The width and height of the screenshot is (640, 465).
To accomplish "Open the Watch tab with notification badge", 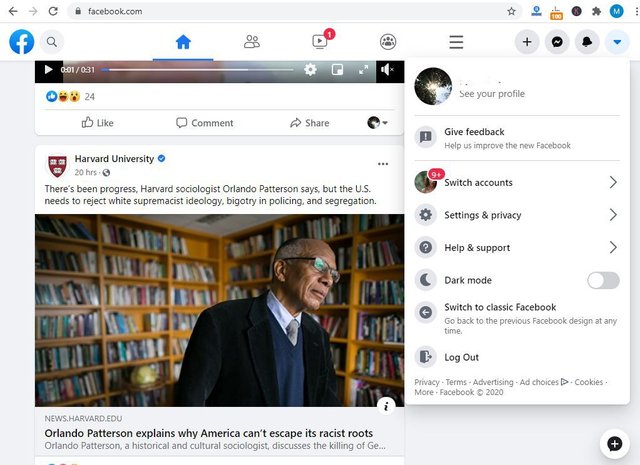I will pyautogui.click(x=320, y=41).
